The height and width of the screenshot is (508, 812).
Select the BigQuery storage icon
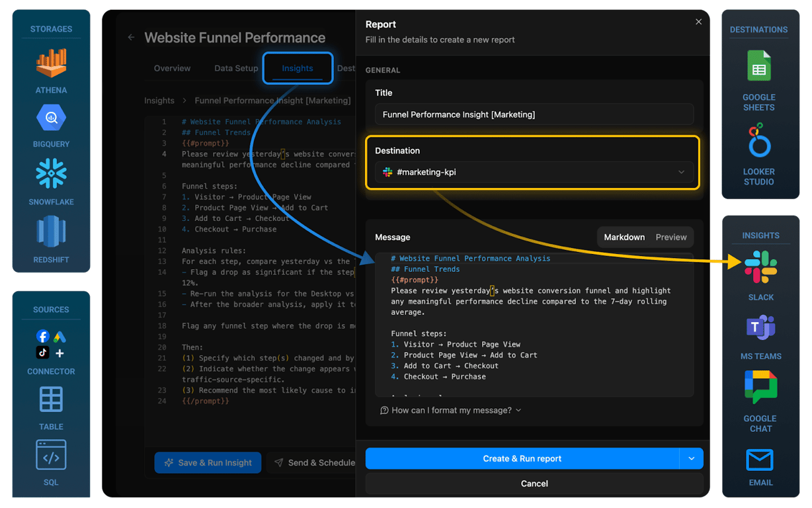(x=51, y=118)
